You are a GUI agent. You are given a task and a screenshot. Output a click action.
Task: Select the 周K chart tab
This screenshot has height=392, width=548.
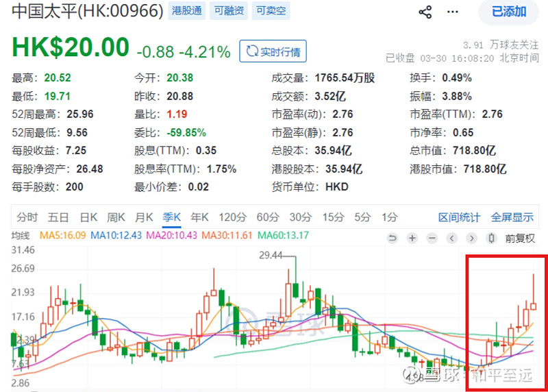pyautogui.click(x=116, y=217)
